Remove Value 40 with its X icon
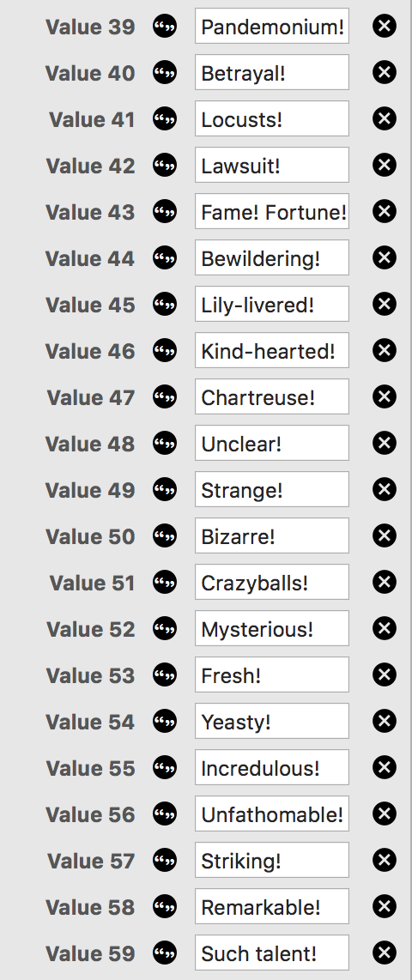The height and width of the screenshot is (980, 412). (x=385, y=72)
